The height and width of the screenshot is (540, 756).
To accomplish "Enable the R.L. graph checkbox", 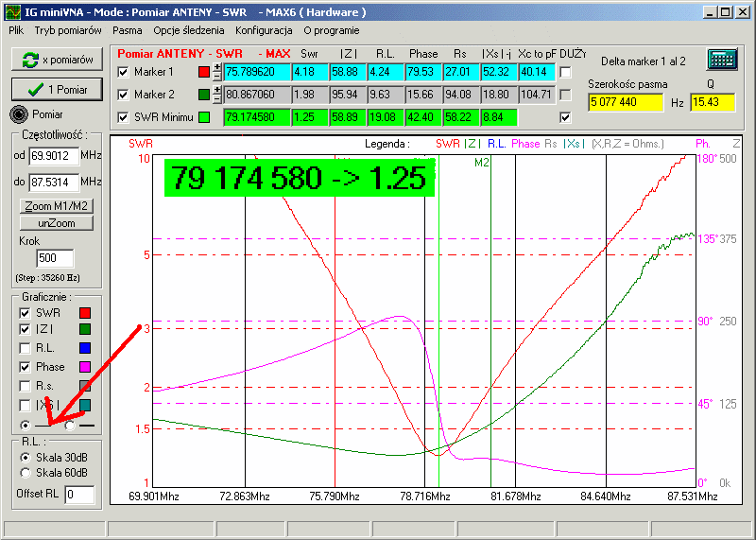I will click(x=25, y=348).
